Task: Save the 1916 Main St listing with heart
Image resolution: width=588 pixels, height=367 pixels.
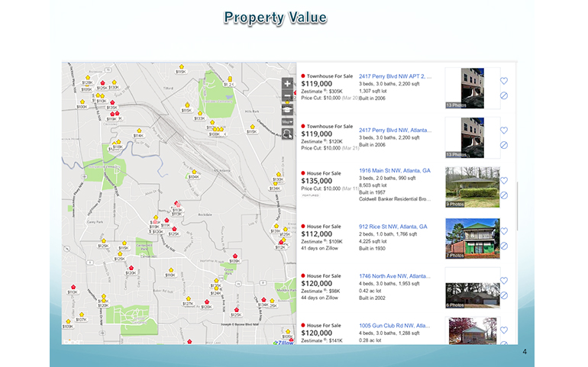Action: pos(504,181)
